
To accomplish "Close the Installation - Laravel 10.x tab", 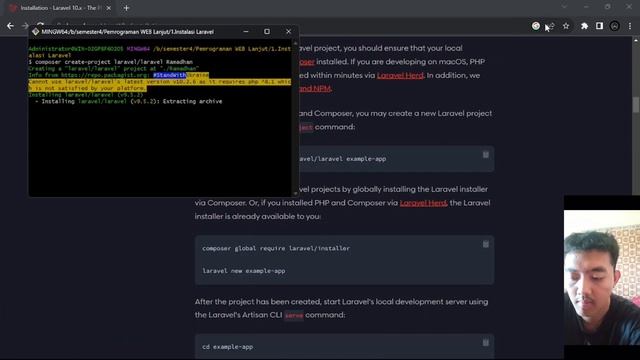I will [x=109, y=8].
